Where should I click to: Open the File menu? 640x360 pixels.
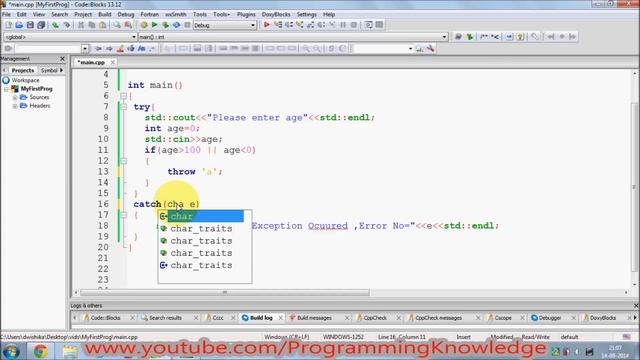pyautogui.click(x=7, y=14)
